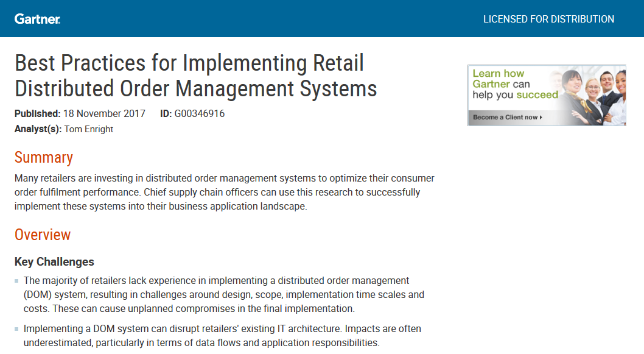Click the 'ID:' label
The height and width of the screenshot is (354, 644).
(166, 113)
